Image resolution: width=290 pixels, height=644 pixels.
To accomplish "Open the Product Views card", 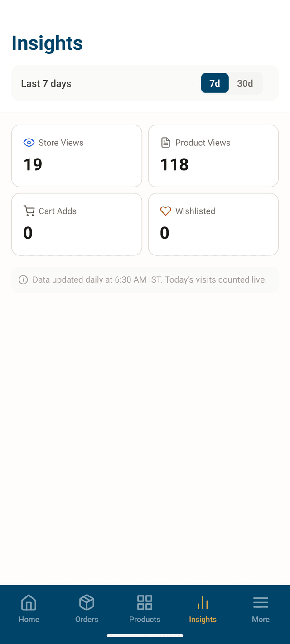I will pyautogui.click(x=213, y=155).
